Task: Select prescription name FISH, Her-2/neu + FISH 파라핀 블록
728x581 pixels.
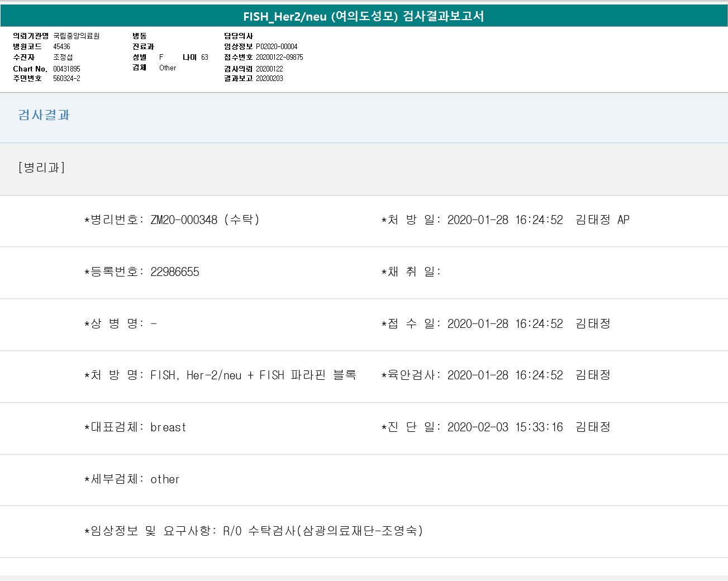Action: click(x=253, y=375)
